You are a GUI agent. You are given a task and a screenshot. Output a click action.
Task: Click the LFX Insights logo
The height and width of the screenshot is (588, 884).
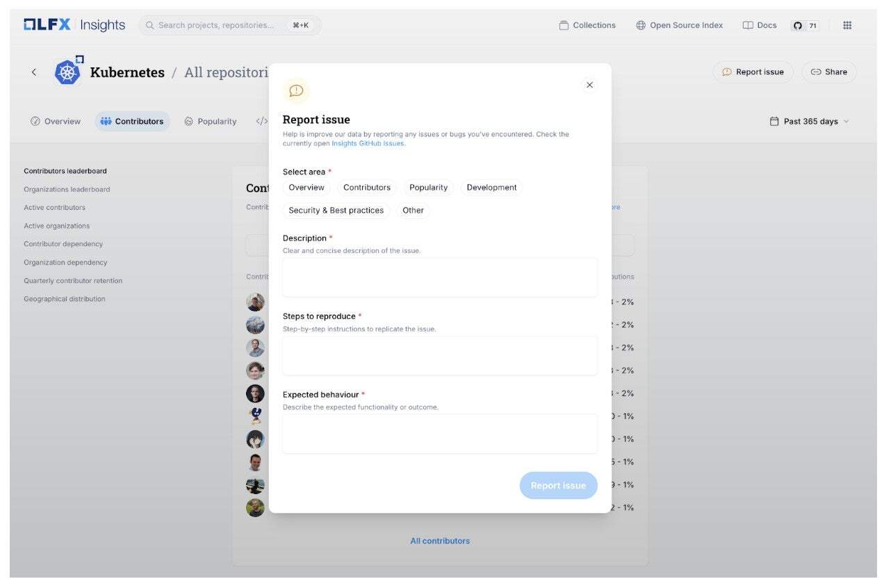tap(74, 25)
